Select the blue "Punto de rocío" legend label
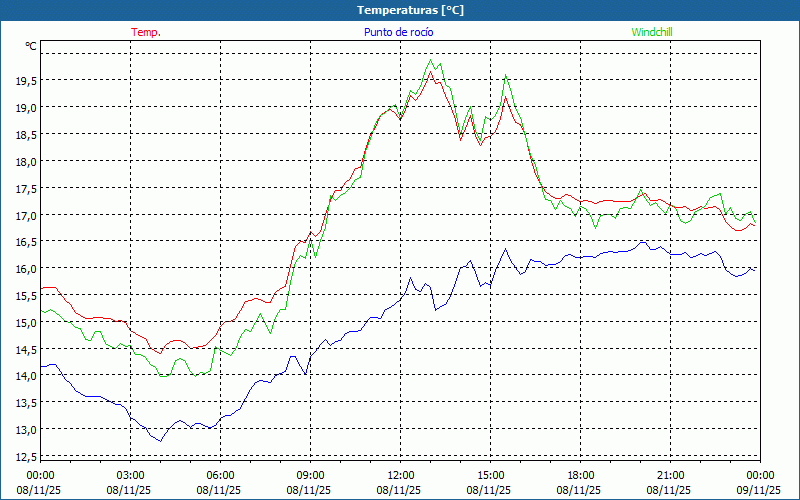This screenshot has height=500, width=800. 399,32
